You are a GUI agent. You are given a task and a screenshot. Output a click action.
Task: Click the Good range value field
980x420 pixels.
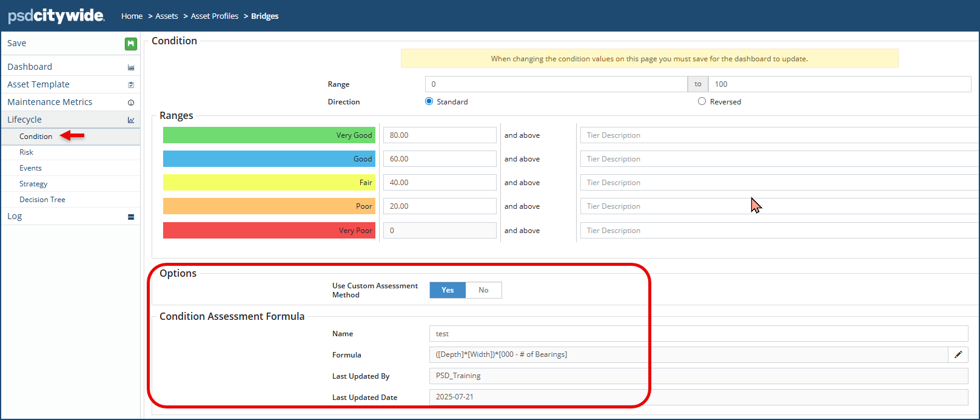440,159
